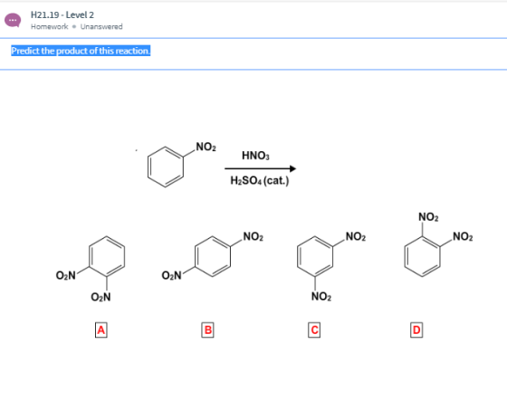Image resolution: width=507 pixels, height=420 pixels.
Task: Click the purple chat bubble icon
Action: (x=13, y=21)
